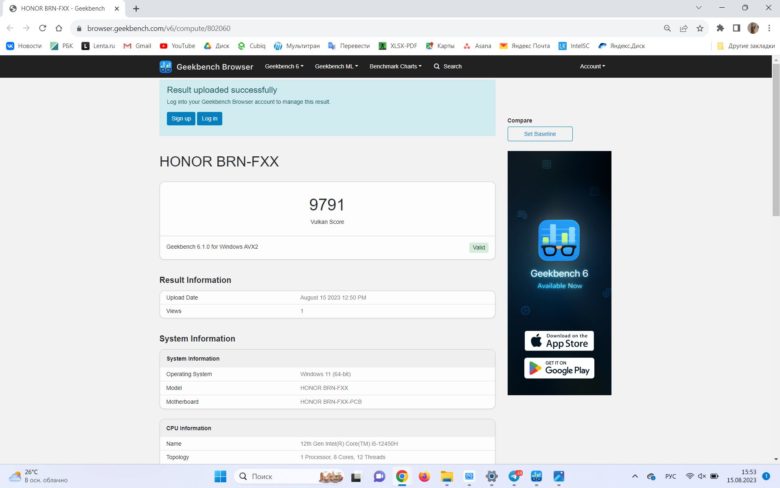Open the tab search chevron
The width and height of the screenshot is (780, 488).
[698, 8]
